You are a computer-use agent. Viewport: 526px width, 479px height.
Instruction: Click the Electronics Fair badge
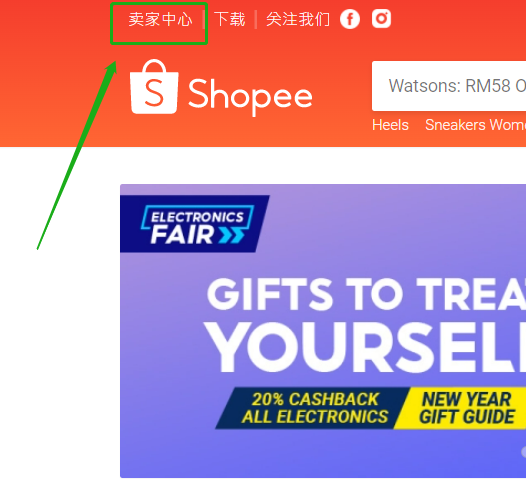pos(195,224)
